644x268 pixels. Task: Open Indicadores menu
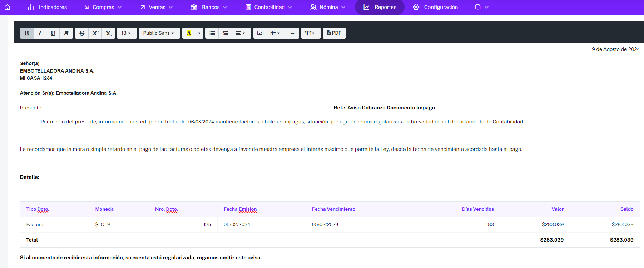pyautogui.click(x=47, y=7)
